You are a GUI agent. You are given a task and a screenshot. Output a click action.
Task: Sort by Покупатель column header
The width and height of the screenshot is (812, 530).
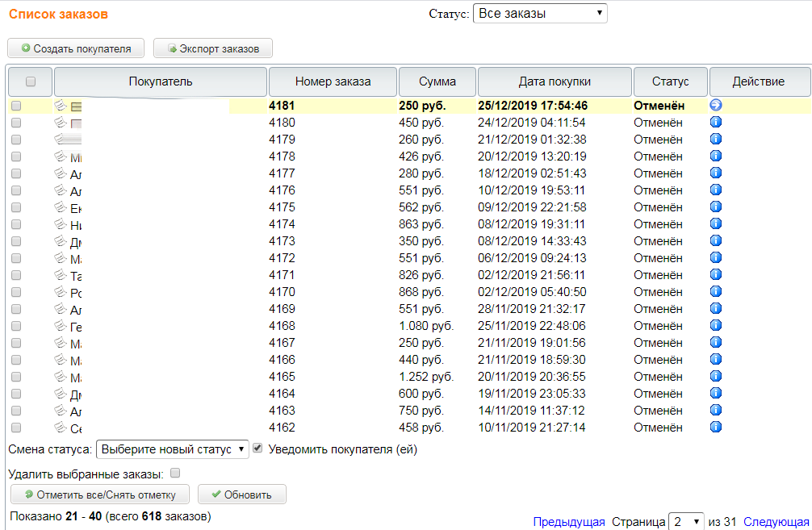tap(161, 81)
